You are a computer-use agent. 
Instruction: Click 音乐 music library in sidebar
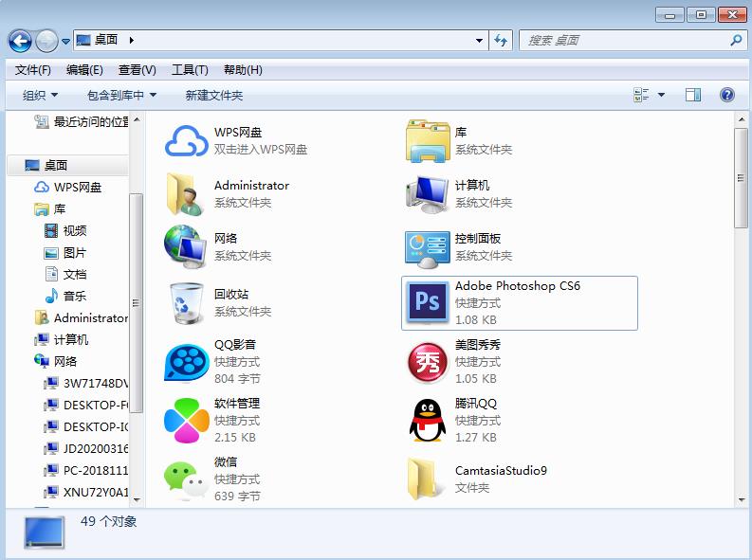point(65,296)
